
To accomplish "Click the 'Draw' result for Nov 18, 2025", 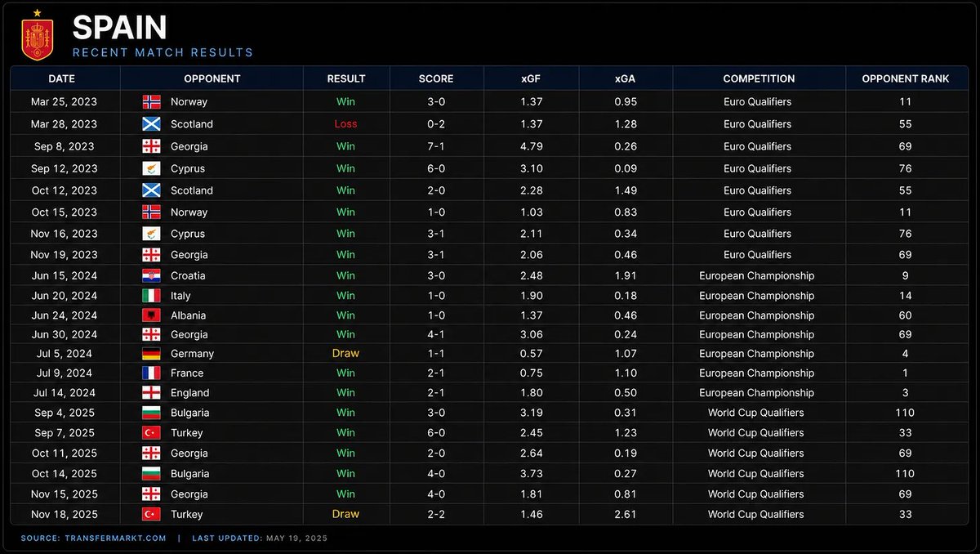I will pos(346,515).
